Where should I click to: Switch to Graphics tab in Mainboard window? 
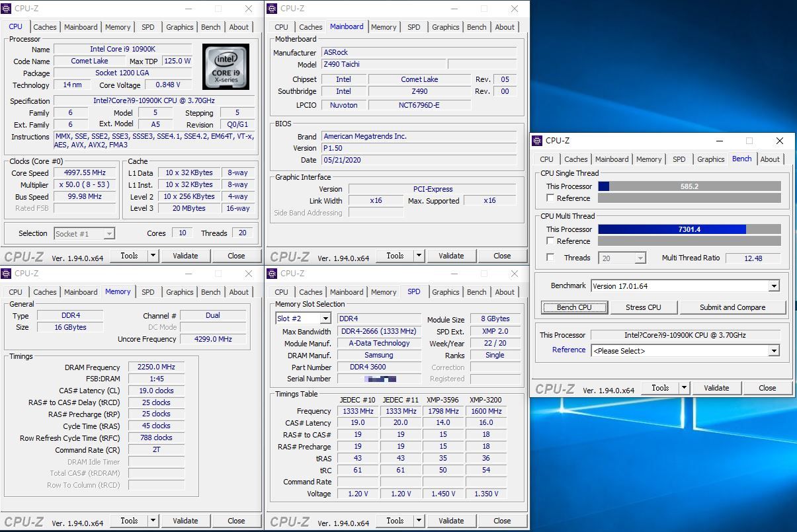tap(446, 27)
